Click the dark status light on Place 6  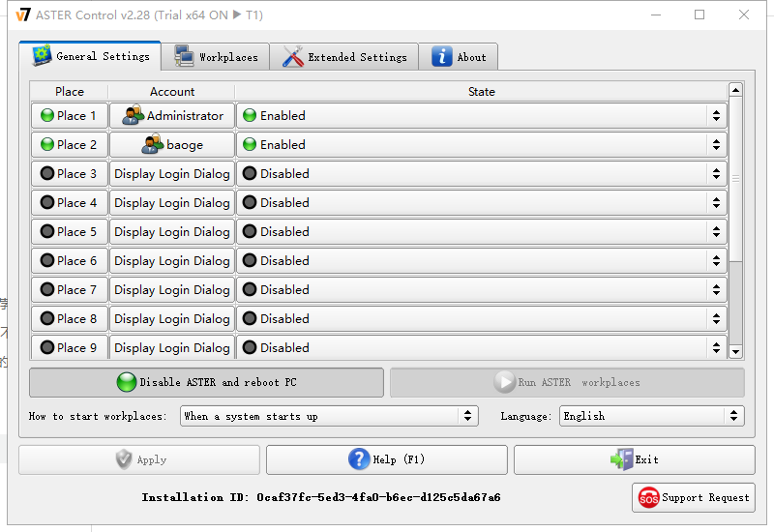(47, 260)
